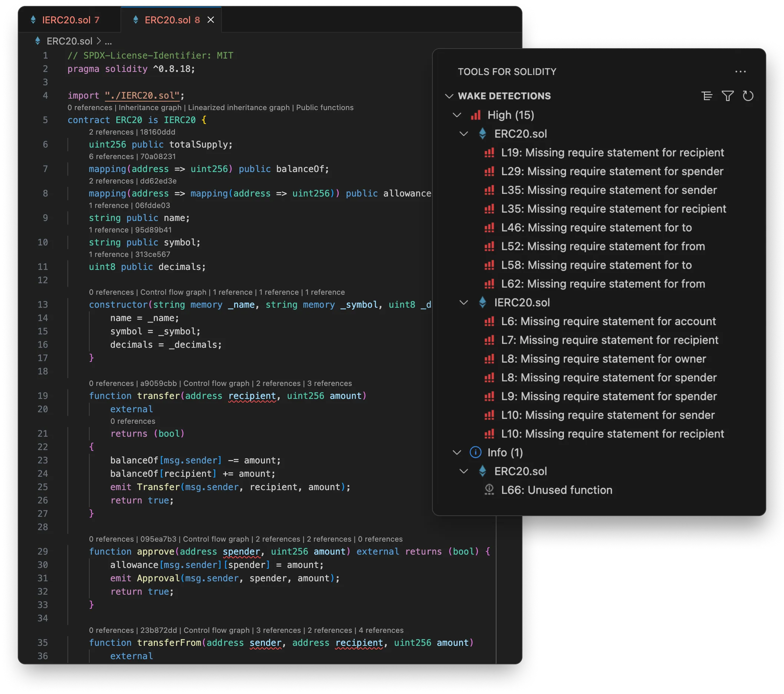The height and width of the screenshot is (694, 784).
Task: Click underlined recipient parameter on line 19
Action: point(252,396)
